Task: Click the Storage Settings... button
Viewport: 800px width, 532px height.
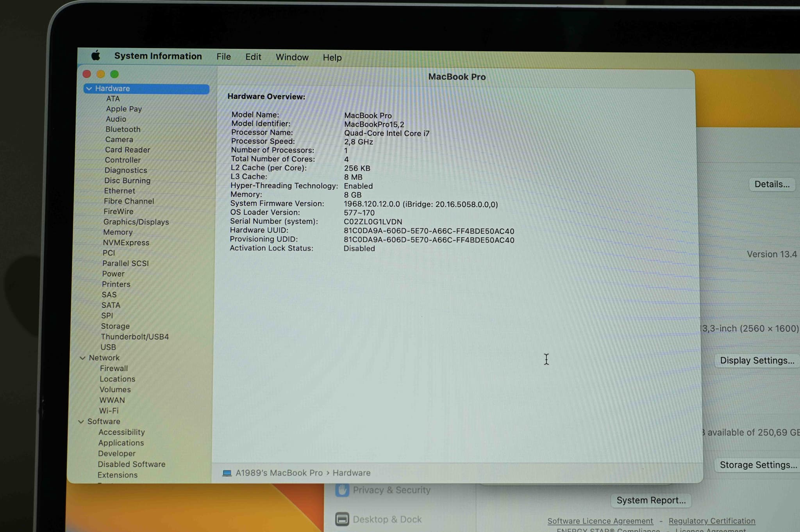Action: coord(758,465)
